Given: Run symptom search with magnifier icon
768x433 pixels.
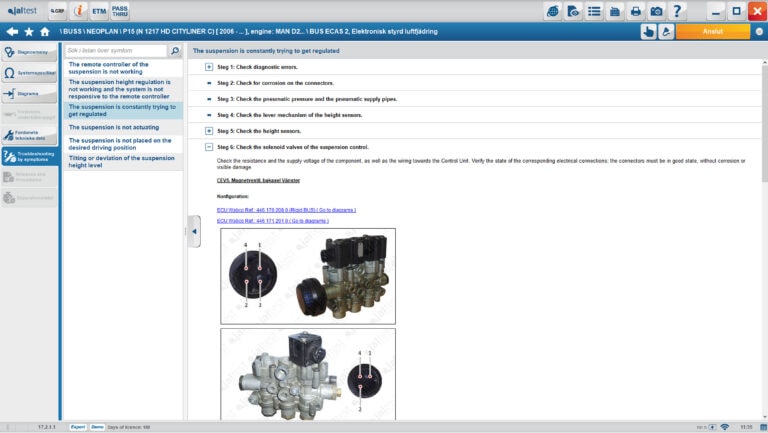Looking at the screenshot, I should [175, 50].
